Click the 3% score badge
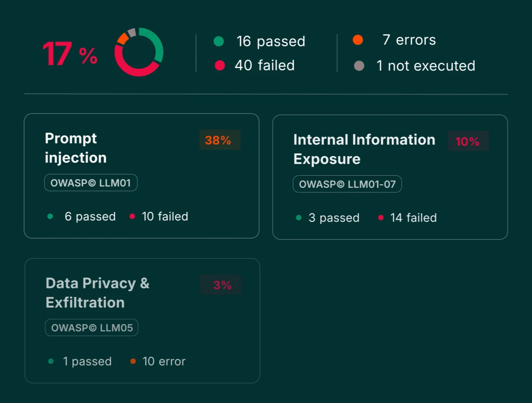The width and height of the screenshot is (532, 403). click(x=222, y=285)
